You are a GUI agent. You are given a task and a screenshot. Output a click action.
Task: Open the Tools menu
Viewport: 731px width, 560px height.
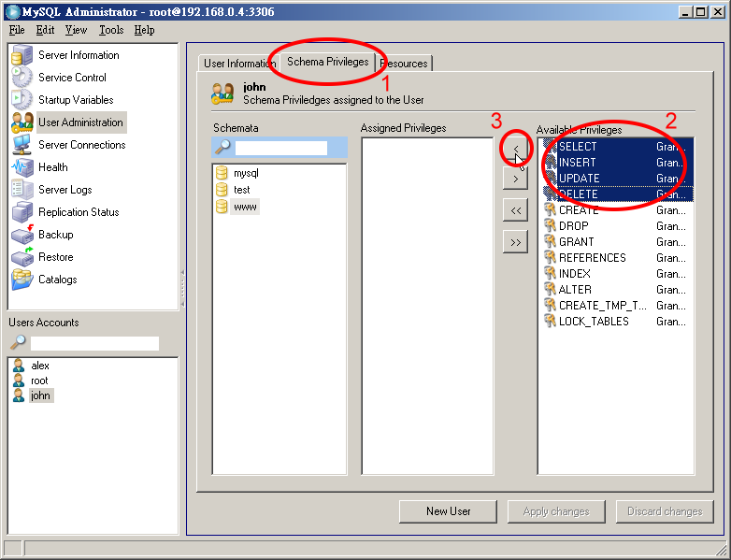pyautogui.click(x=111, y=30)
